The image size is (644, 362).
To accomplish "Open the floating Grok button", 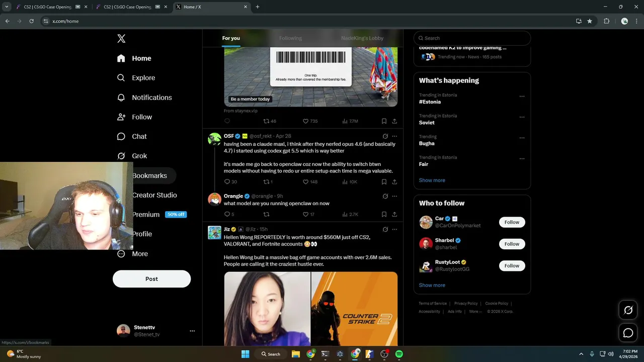I will tap(628, 310).
